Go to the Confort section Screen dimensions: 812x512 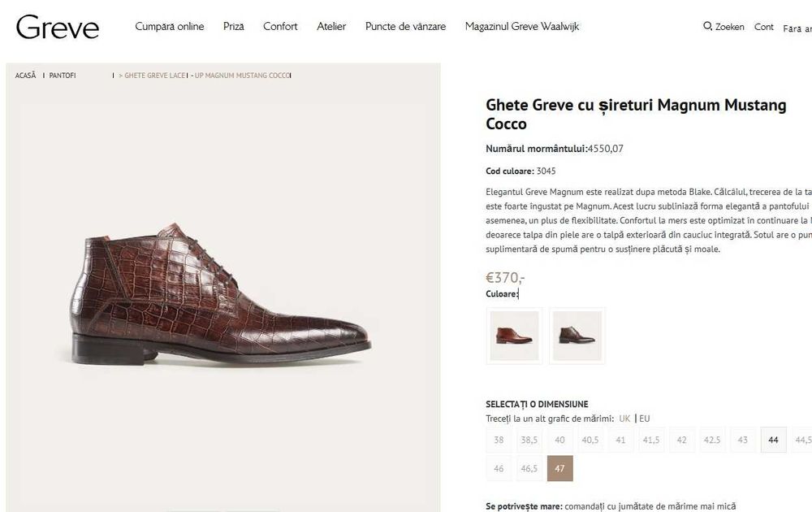click(280, 27)
